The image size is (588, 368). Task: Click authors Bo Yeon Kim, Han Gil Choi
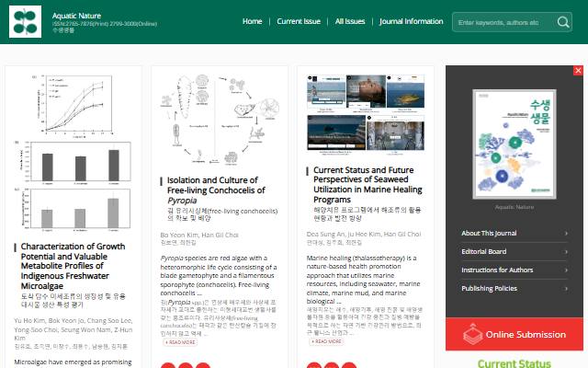point(199,236)
